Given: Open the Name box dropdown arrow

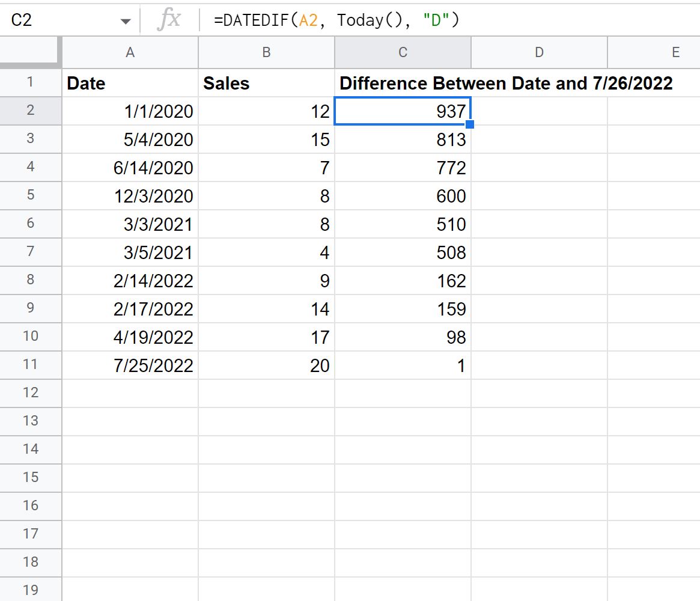Looking at the screenshot, I should pyautogui.click(x=125, y=21).
